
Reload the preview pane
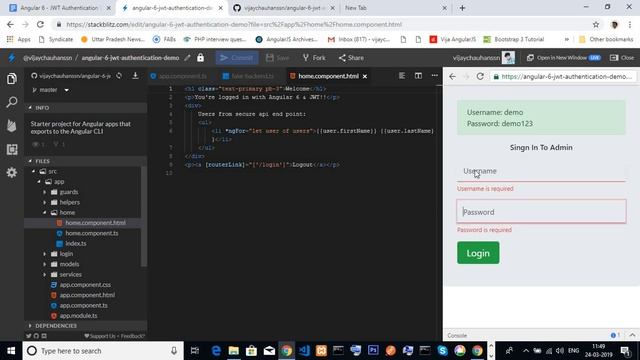(480, 76)
